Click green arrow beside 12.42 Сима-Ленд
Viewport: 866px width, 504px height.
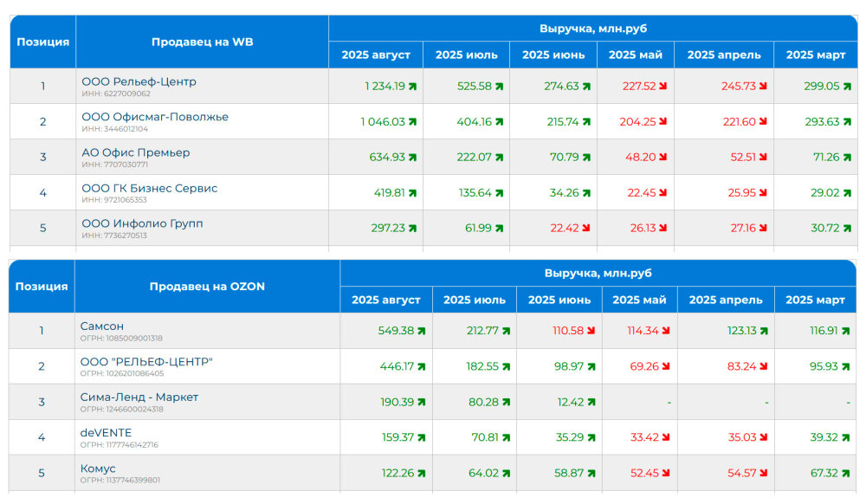pos(591,402)
